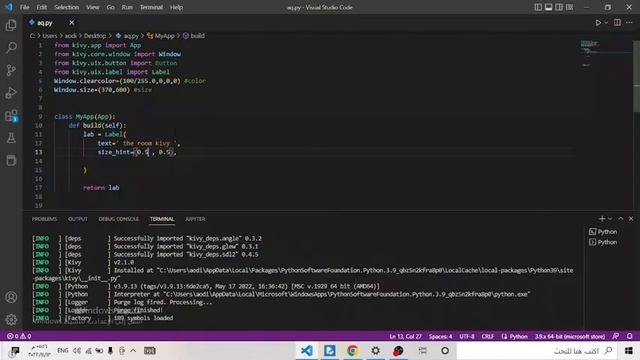The image size is (640, 360).
Task: Choose interpreter 3.9.x 64-bit status item
Action: tap(570, 336)
